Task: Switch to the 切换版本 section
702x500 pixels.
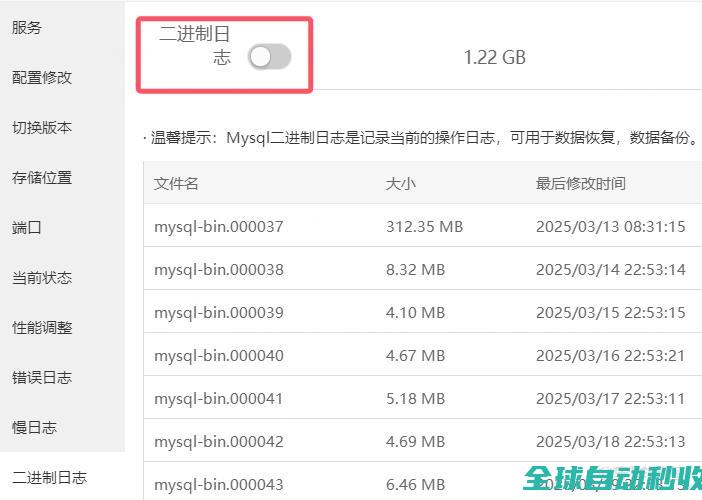Action: (x=42, y=128)
